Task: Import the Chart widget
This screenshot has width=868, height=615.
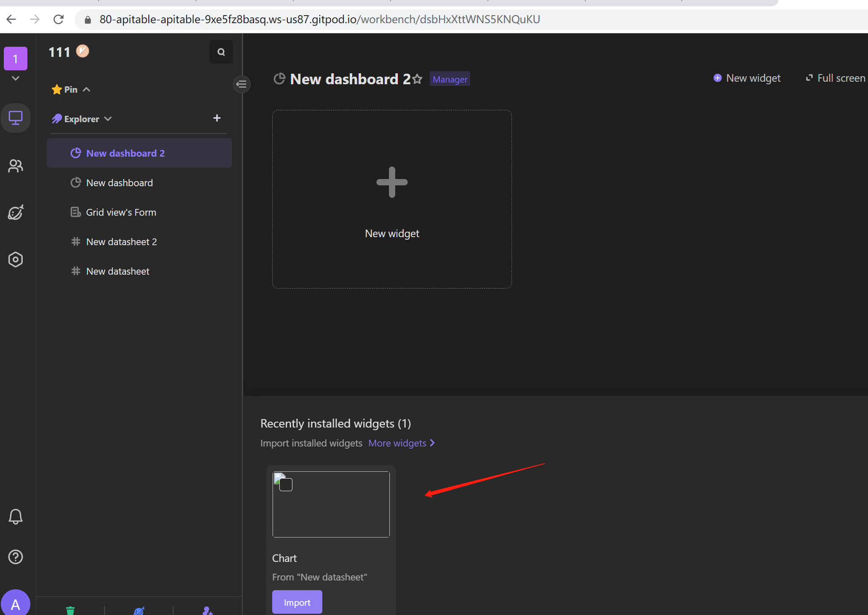Action: [297, 602]
